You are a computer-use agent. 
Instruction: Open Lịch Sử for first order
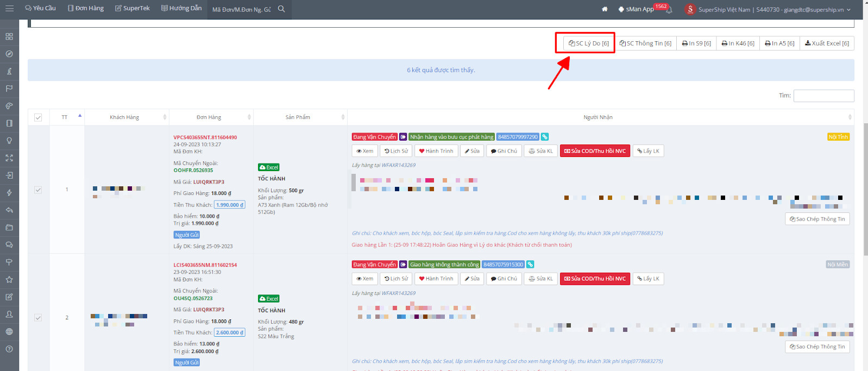396,151
